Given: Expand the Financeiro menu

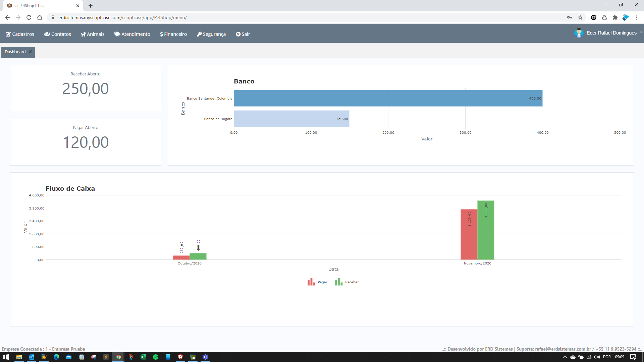Looking at the screenshot, I should (173, 34).
